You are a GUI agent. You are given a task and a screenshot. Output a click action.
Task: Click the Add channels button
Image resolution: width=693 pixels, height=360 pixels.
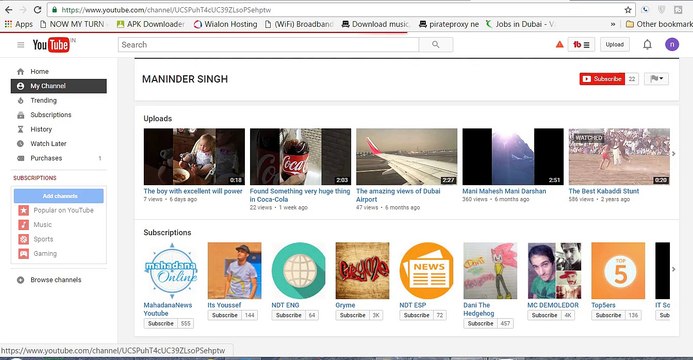point(59,196)
